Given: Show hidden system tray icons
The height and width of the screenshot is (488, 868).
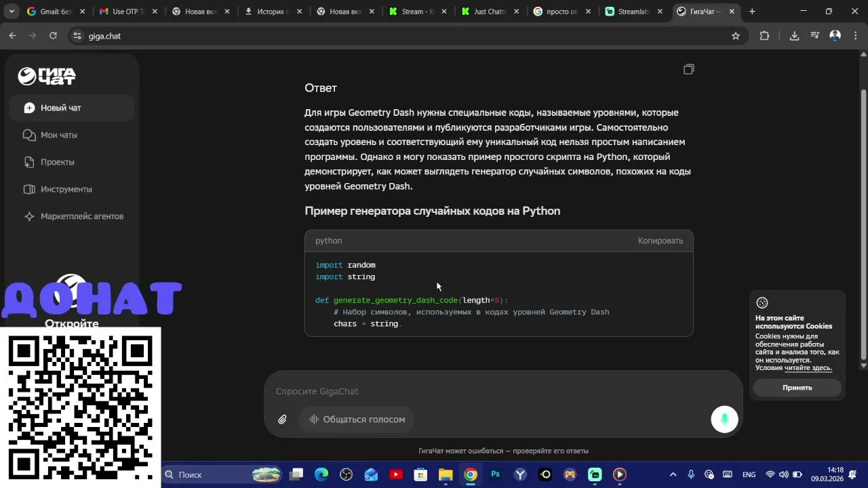Looking at the screenshot, I should pyautogui.click(x=673, y=474).
